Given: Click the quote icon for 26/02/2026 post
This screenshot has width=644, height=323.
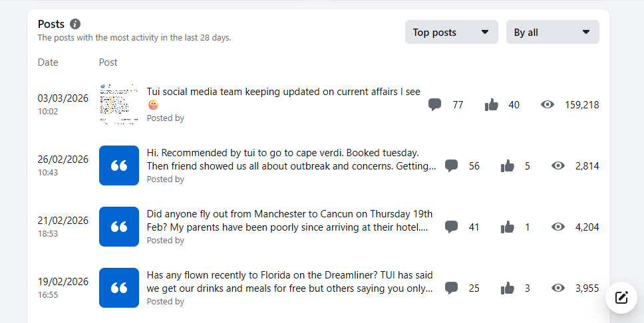Looking at the screenshot, I should 119,165.
